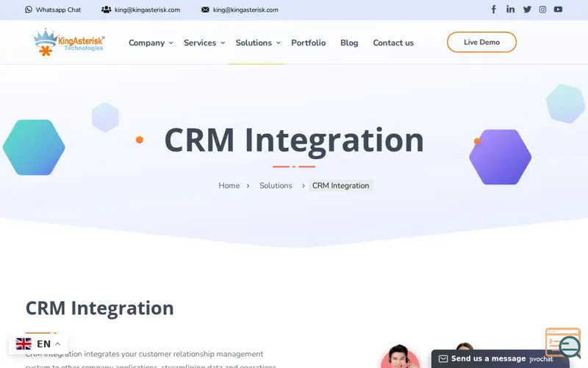Open second king@kingasterisk.com address next to envelope
Image resolution: width=588 pixels, height=368 pixels.
click(x=245, y=10)
